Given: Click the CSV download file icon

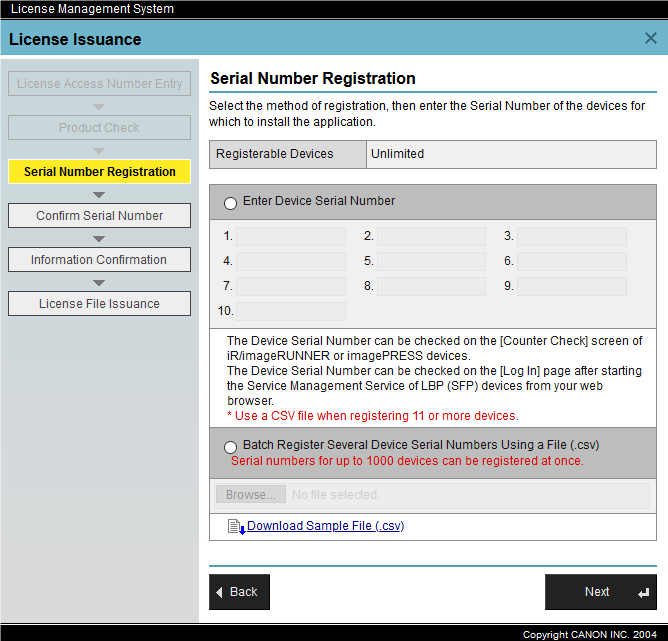Looking at the screenshot, I should pos(236,527).
